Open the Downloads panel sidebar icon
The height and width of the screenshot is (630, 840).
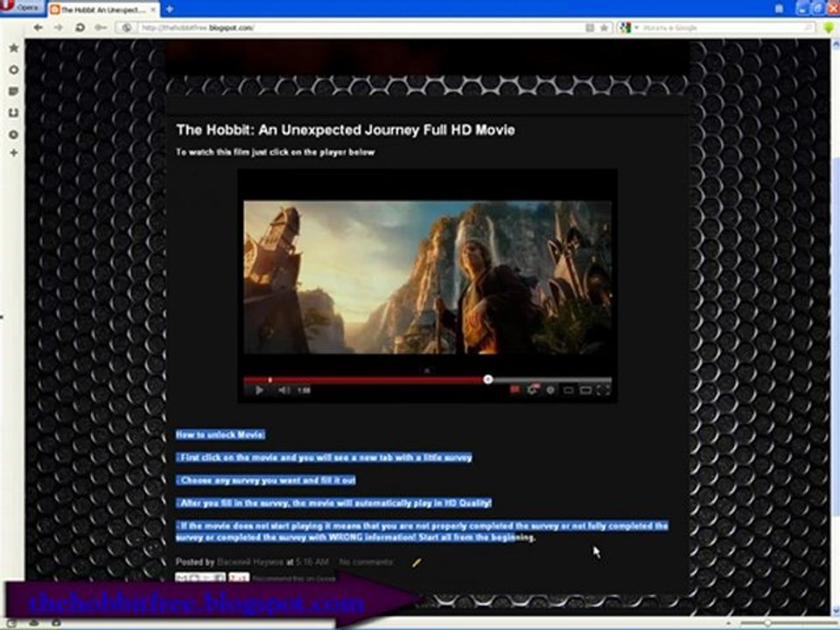click(x=14, y=113)
